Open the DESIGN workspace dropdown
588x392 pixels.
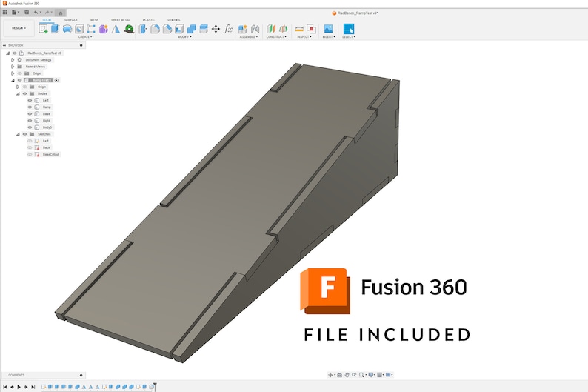point(19,28)
